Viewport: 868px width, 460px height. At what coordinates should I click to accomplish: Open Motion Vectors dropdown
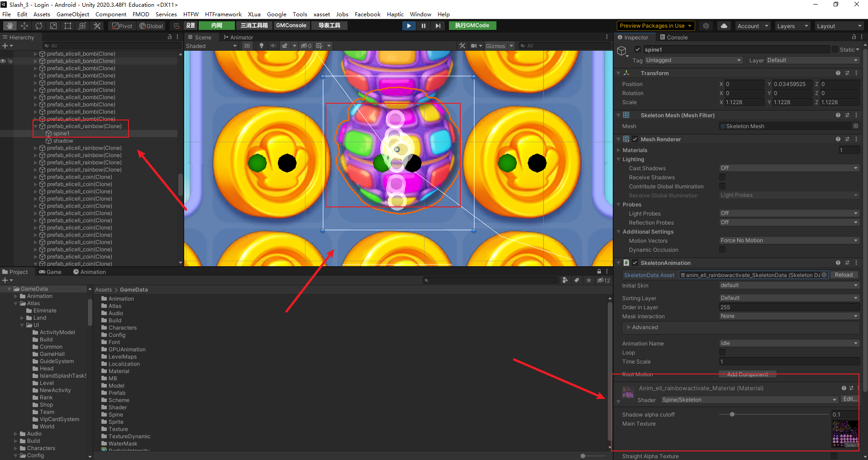[789, 240]
